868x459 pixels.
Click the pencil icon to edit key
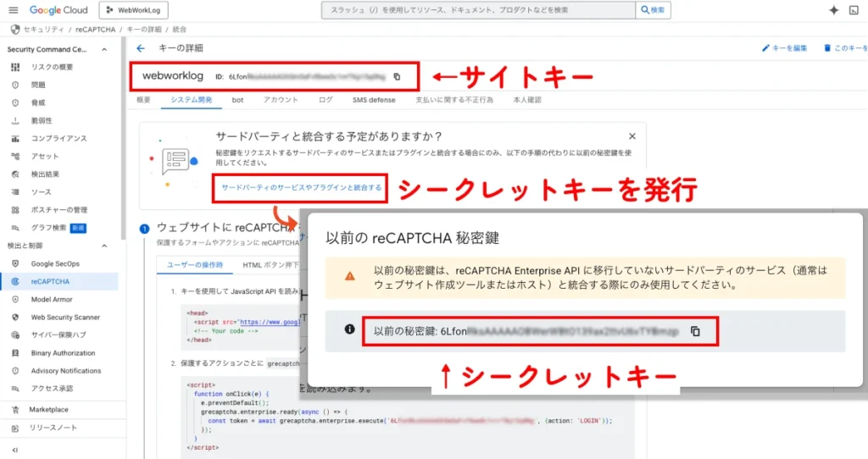(x=766, y=48)
